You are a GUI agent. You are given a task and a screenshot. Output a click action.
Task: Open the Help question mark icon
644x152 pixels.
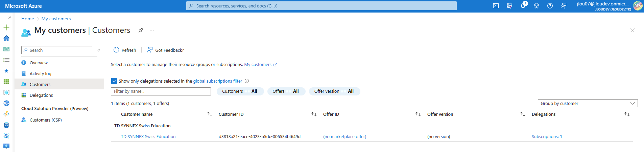point(550,6)
